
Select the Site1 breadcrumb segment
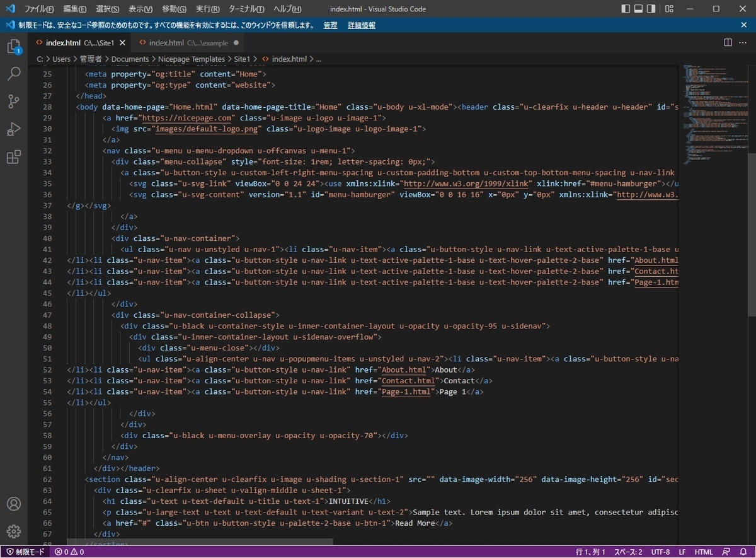coord(242,59)
